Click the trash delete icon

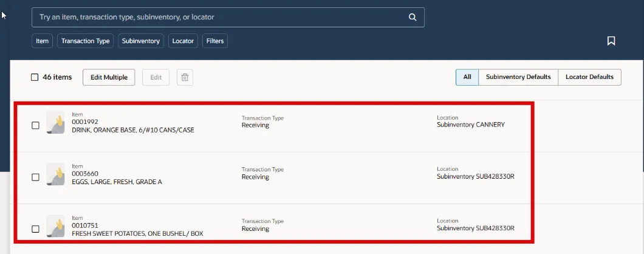coord(185,77)
